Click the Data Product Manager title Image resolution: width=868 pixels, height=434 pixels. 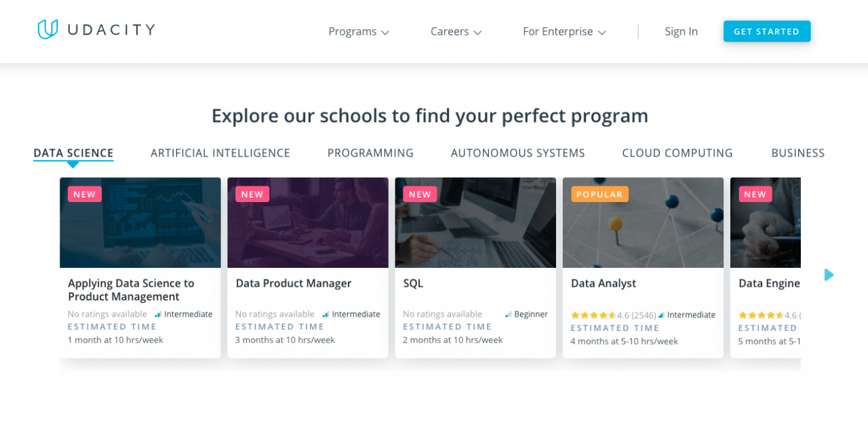click(294, 283)
